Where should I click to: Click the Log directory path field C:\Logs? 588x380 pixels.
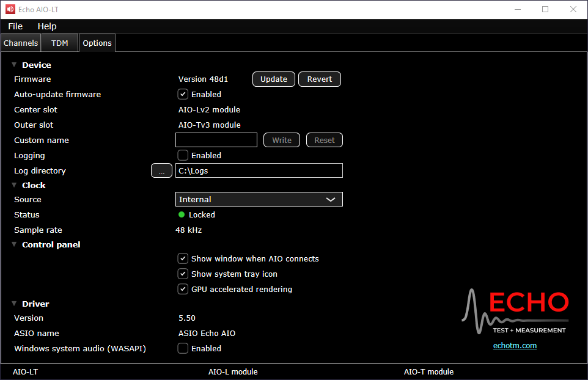click(x=259, y=171)
